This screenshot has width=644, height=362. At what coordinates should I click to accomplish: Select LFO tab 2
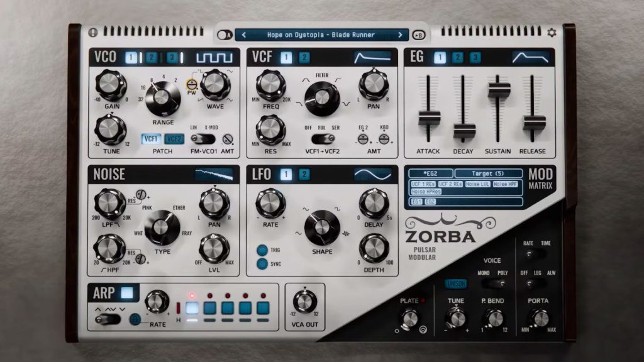click(x=304, y=175)
